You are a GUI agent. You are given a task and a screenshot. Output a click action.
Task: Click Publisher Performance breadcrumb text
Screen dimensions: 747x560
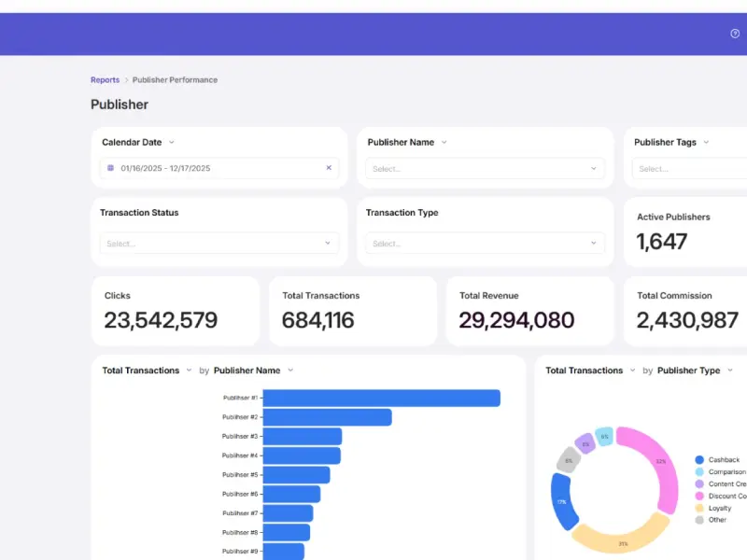tap(175, 80)
